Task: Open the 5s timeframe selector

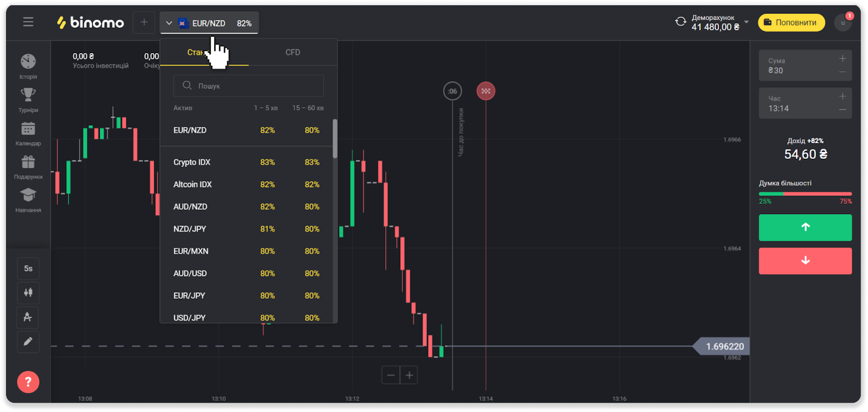Action: (28, 268)
